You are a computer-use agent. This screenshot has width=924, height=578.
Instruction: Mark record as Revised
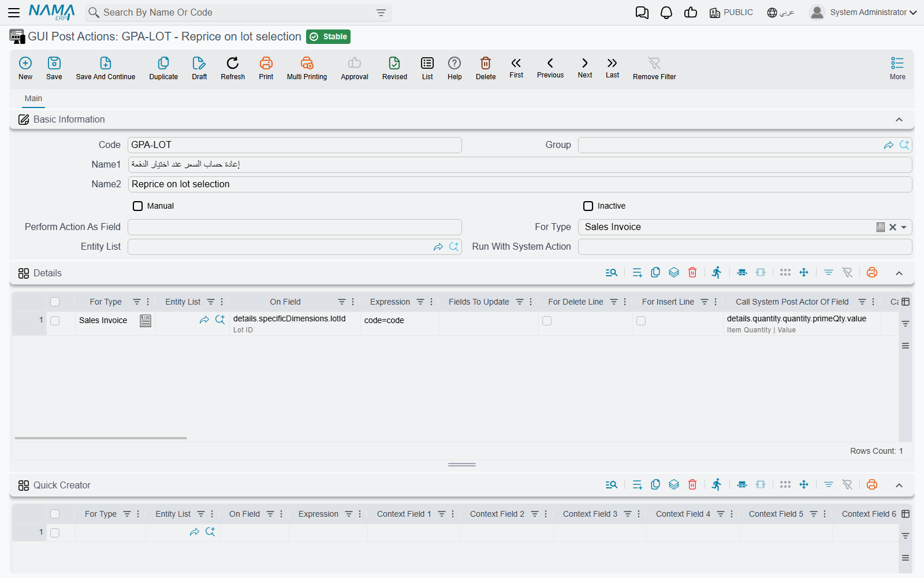click(394, 68)
